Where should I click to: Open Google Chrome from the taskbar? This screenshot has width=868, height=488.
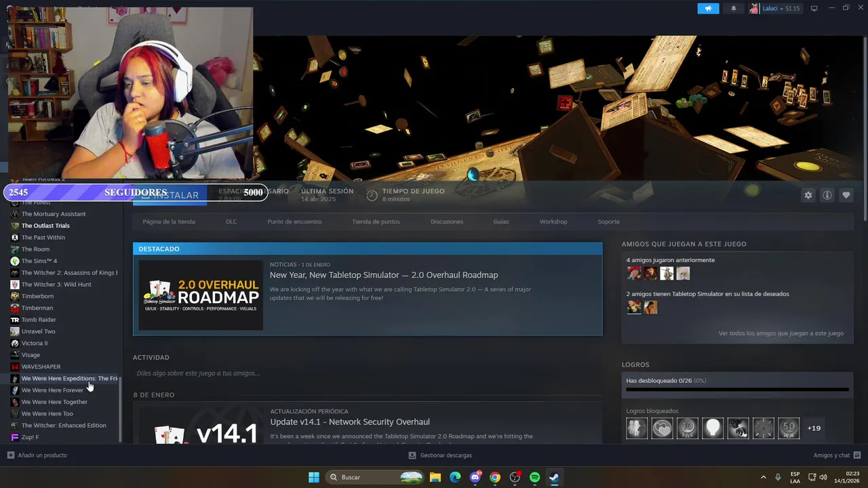click(495, 477)
